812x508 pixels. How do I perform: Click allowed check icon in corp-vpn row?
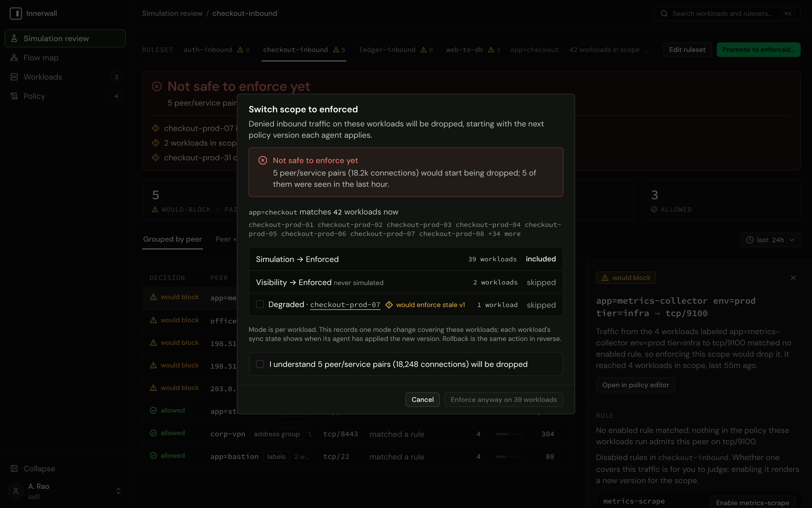coord(153,433)
